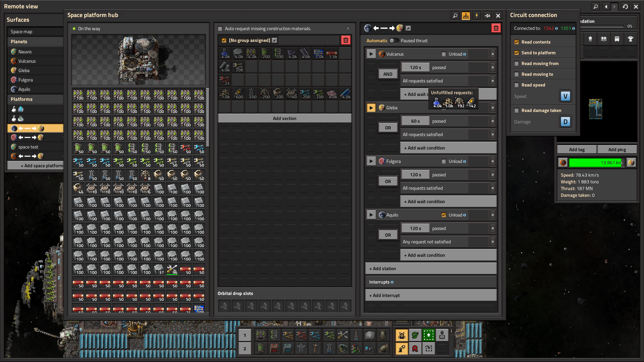Open search in Remote view title bar
The width and height of the screenshot is (644, 362).
click(596, 6)
